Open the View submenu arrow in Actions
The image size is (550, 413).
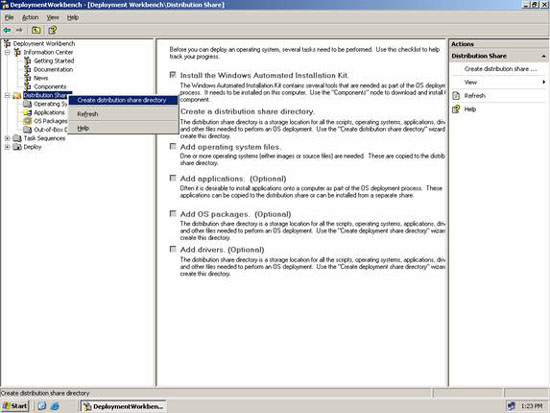(544, 82)
